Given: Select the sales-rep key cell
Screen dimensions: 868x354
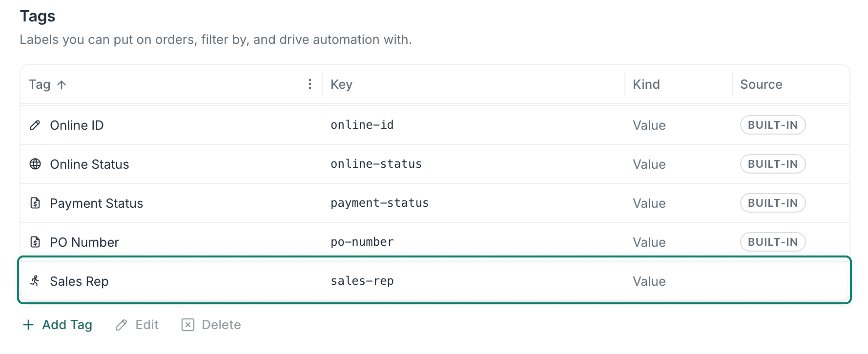Looking at the screenshot, I should (362, 281).
